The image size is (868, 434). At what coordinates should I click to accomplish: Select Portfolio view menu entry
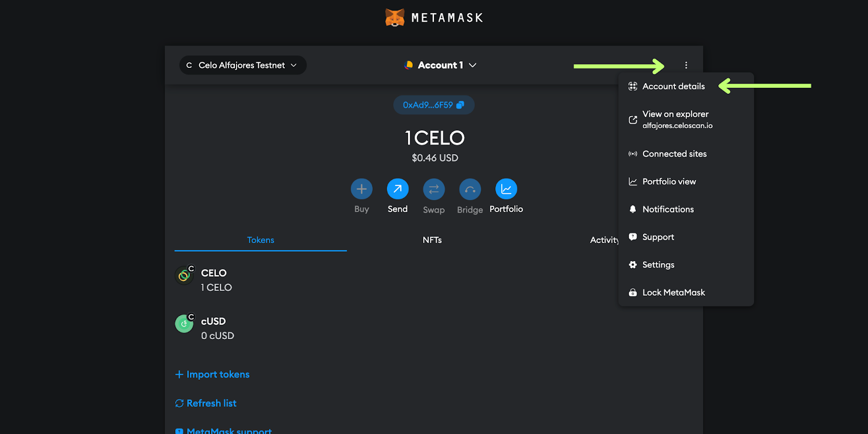(x=686, y=182)
